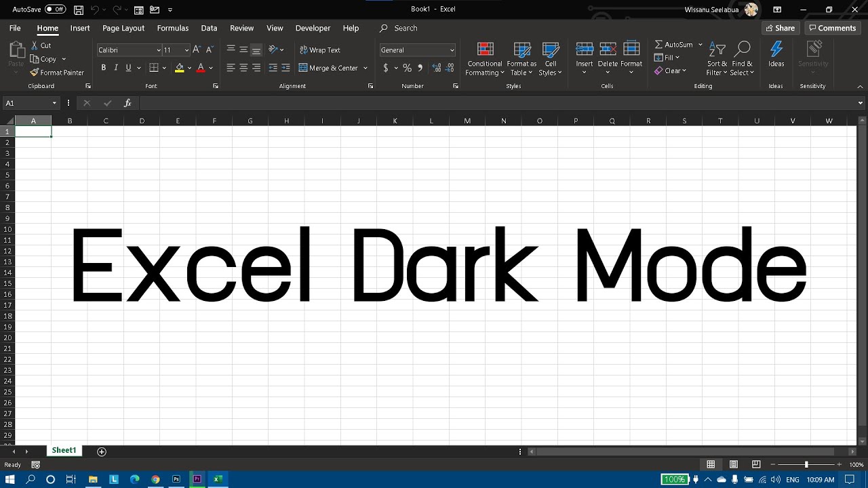Viewport: 868px width, 488px height.
Task: Expand AutoSum dropdown arrow
Action: (x=701, y=45)
